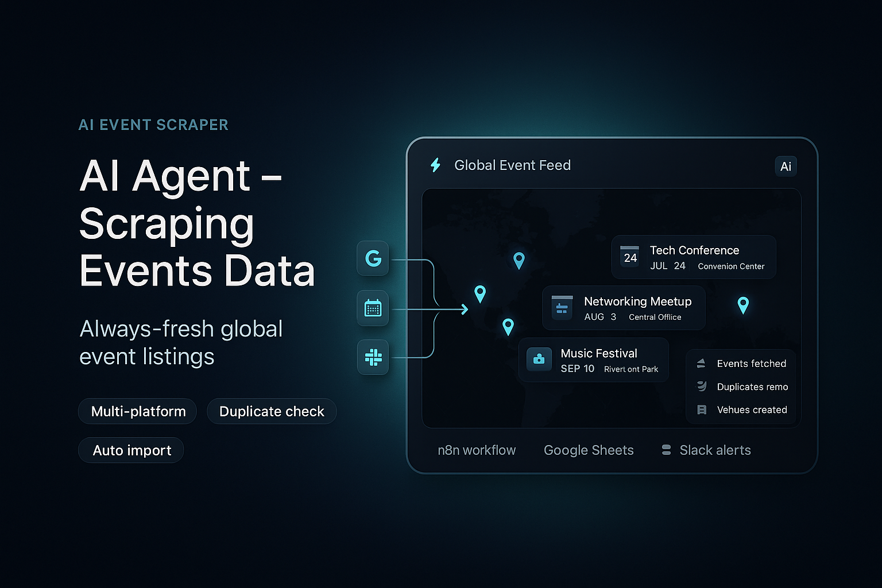
Task: Click the calendar 24 icon on Tech Conference card
Action: 629,257
